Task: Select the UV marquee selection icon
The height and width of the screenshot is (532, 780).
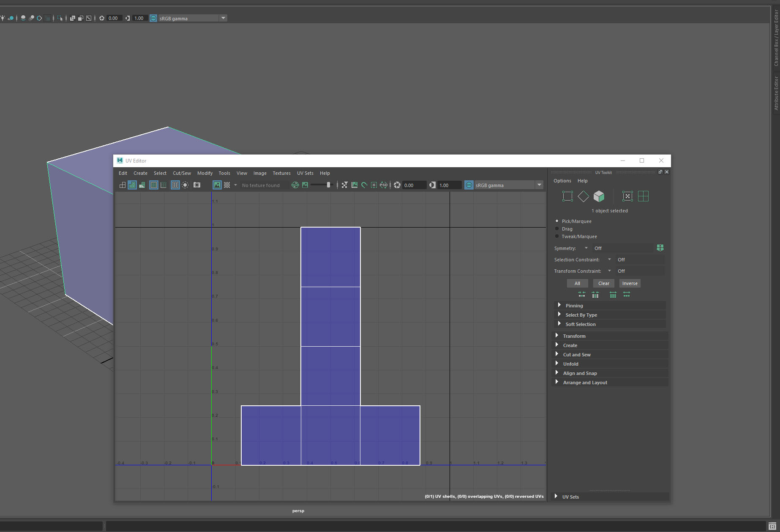Action: click(x=567, y=196)
